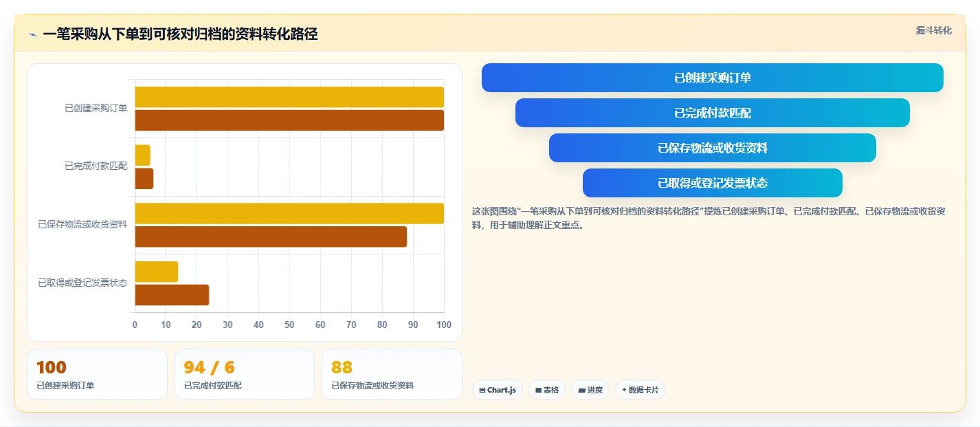Click the title 一笔采购从下单到可核对归档的资料转化路径
This screenshot has height=427, width=980.
pyautogui.click(x=180, y=34)
